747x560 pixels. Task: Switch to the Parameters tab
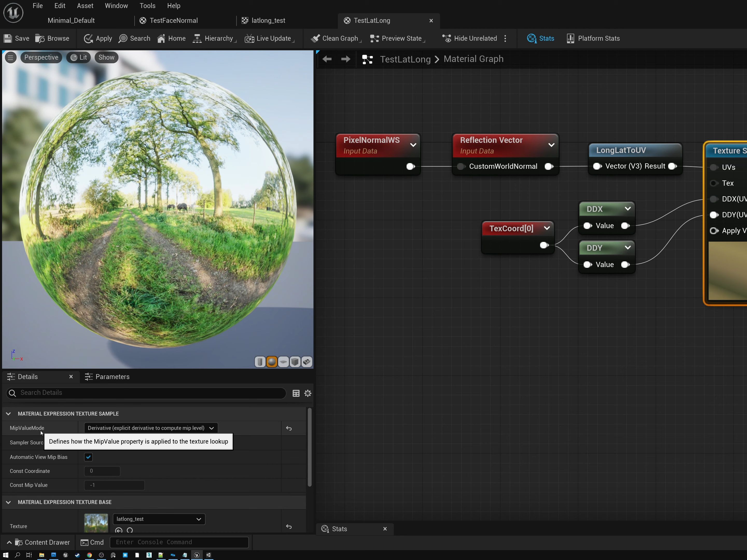107,377
